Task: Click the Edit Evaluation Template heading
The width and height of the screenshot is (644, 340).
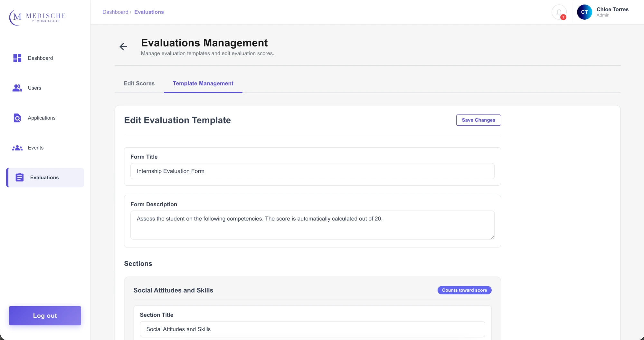Action: [177, 120]
